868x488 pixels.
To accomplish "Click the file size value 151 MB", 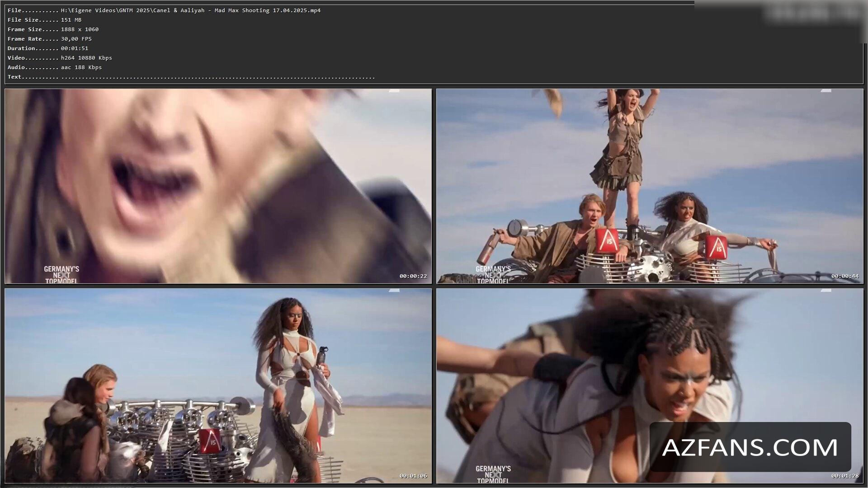I will point(71,20).
